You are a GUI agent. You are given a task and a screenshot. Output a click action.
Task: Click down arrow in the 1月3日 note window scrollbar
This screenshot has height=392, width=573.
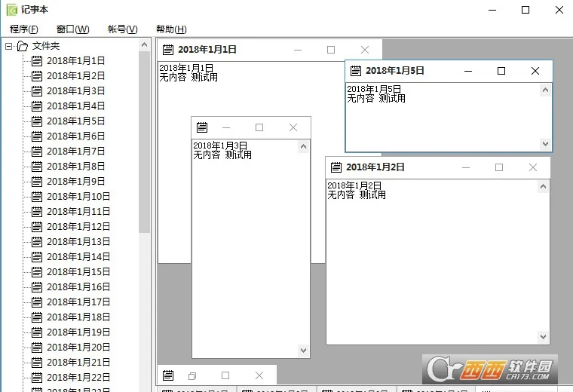pyautogui.click(x=303, y=351)
